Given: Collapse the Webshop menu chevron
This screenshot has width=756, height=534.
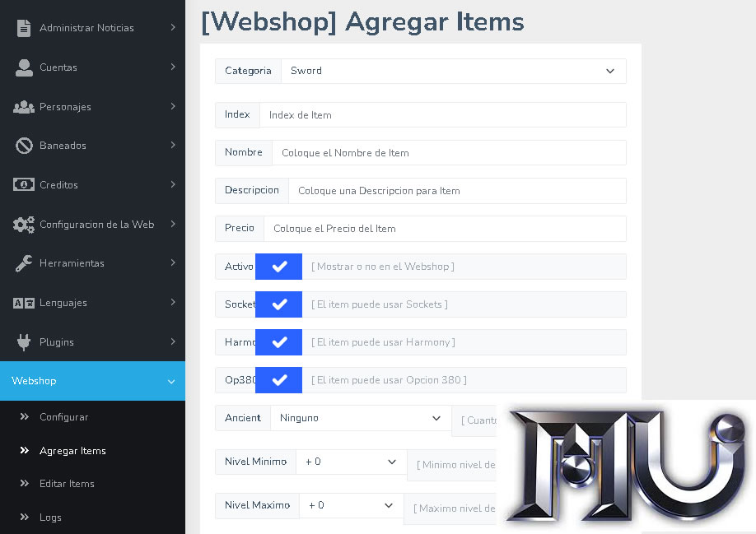Looking at the screenshot, I should [171, 382].
